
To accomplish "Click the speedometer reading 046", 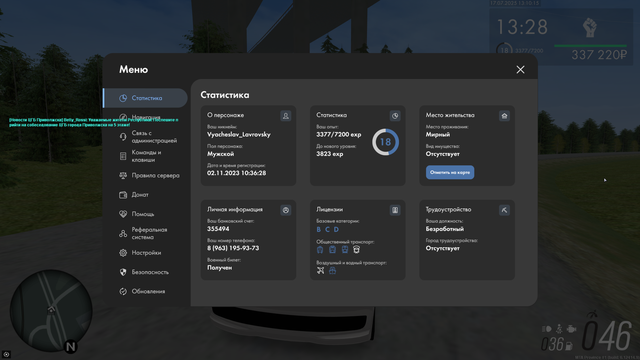I will (607, 336).
